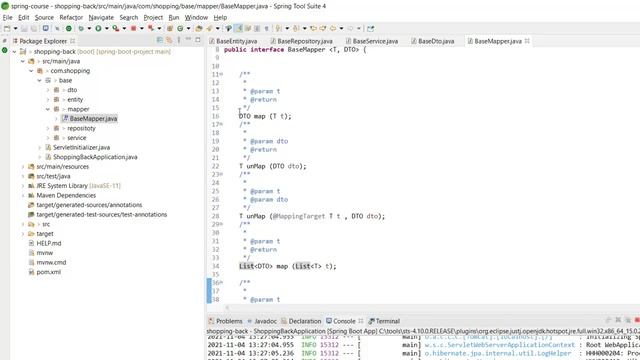Switch to the BaseDto.java tab

click(432, 41)
